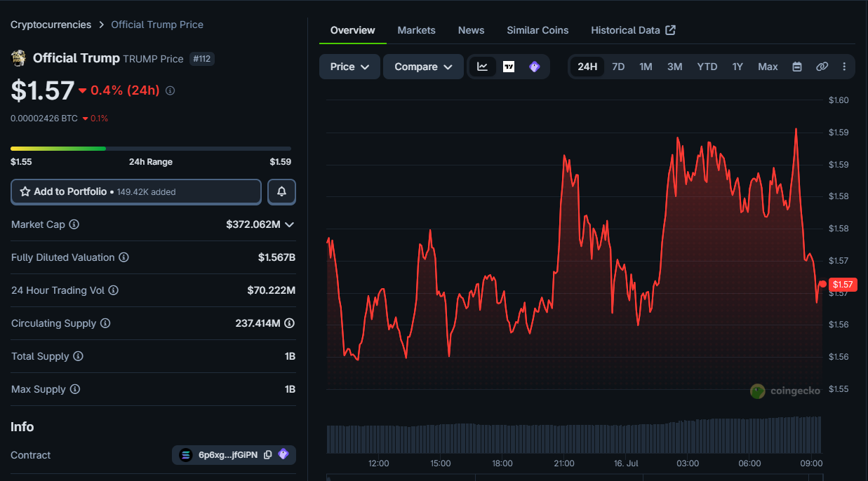The width and height of the screenshot is (868, 481).
Task: Click info icon next to Max Supply
Action: click(x=74, y=389)
